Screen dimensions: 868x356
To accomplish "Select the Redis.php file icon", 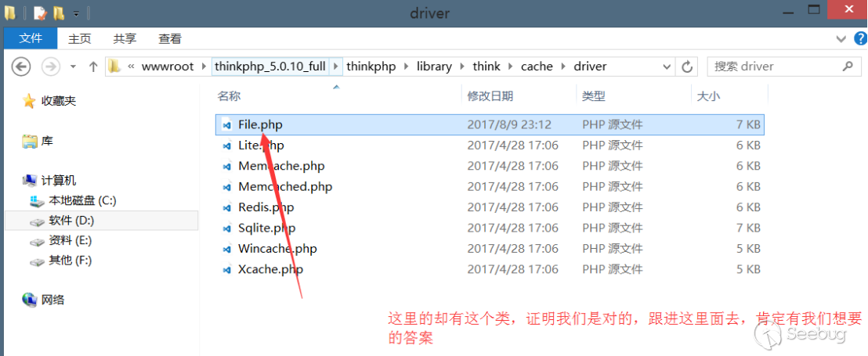I will pyautogui.click(x=226, y=208).
